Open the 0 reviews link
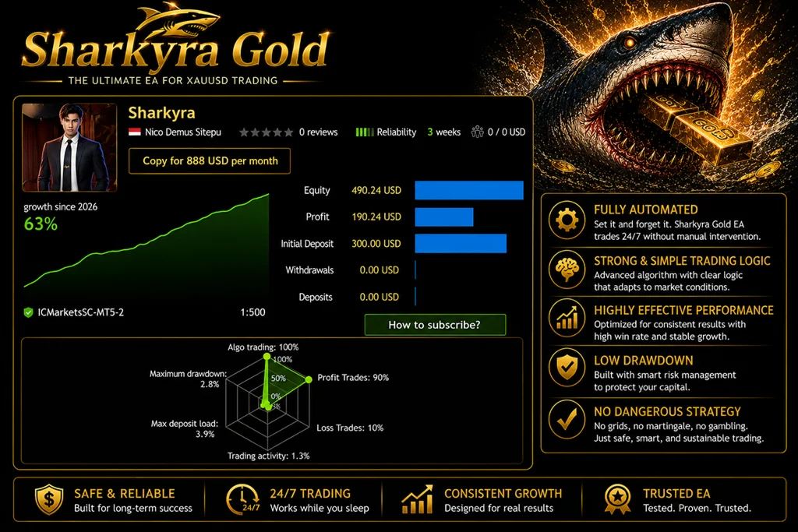The height and width of the screenshot is (532, 798). point(318,132)
